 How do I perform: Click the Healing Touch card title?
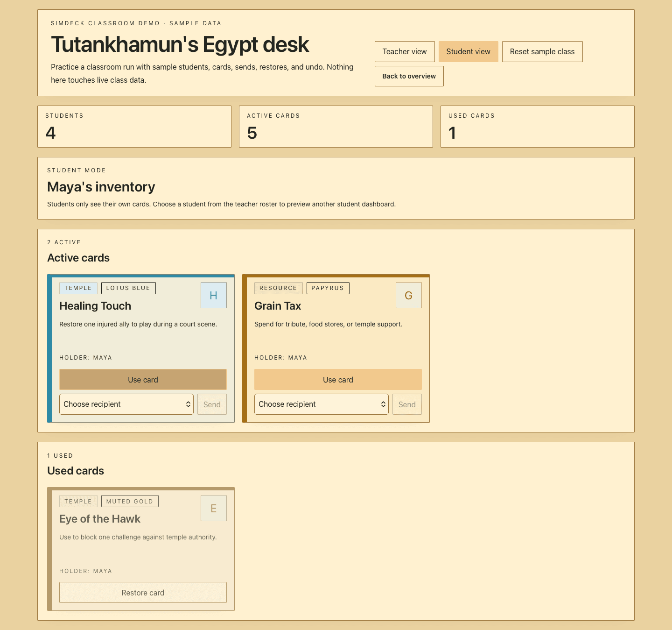point(95,306)
